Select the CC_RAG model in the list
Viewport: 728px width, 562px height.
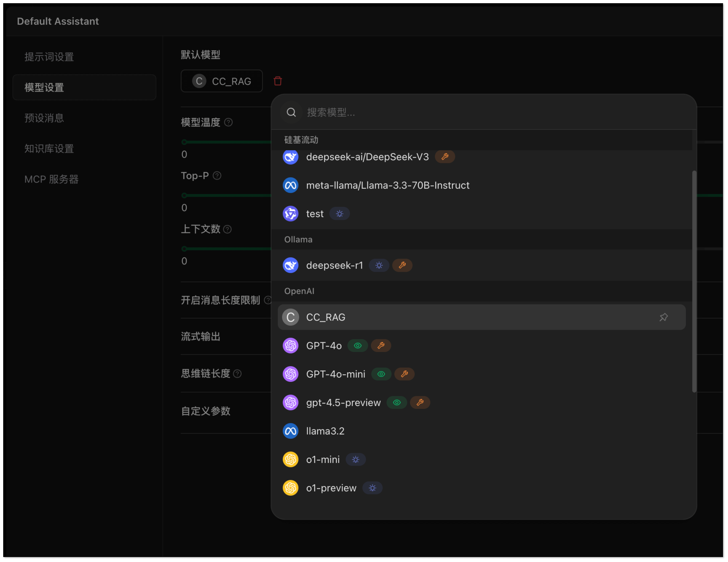coord(482,317)
